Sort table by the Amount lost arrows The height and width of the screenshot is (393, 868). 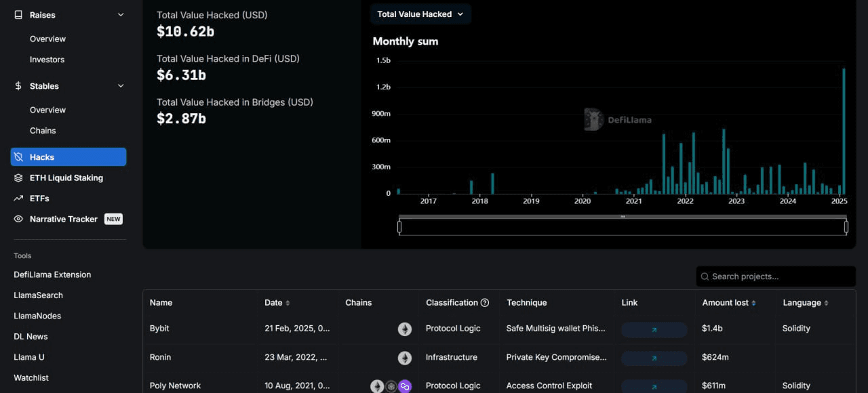753,303
